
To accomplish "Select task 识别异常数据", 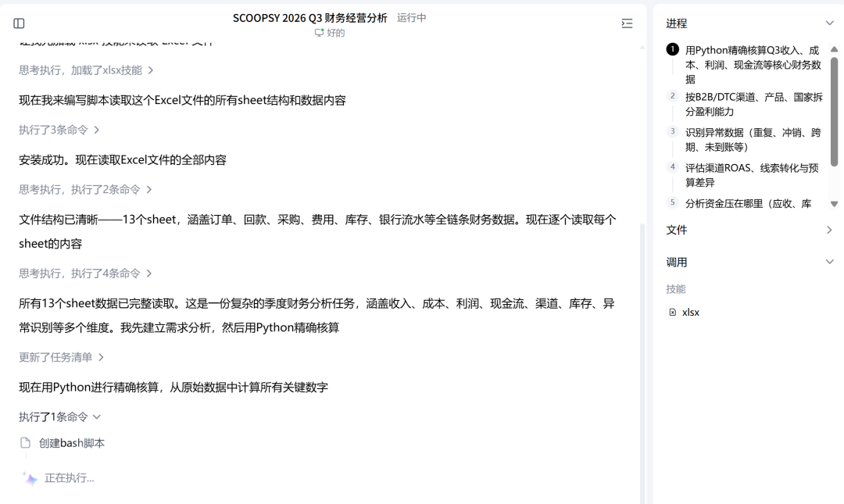I will [753, 140].
